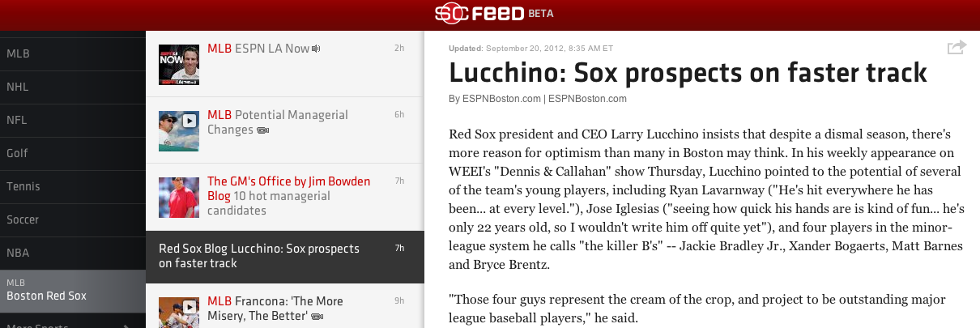
Task: Select NHL in the sports sidebar
Action: 18,87
